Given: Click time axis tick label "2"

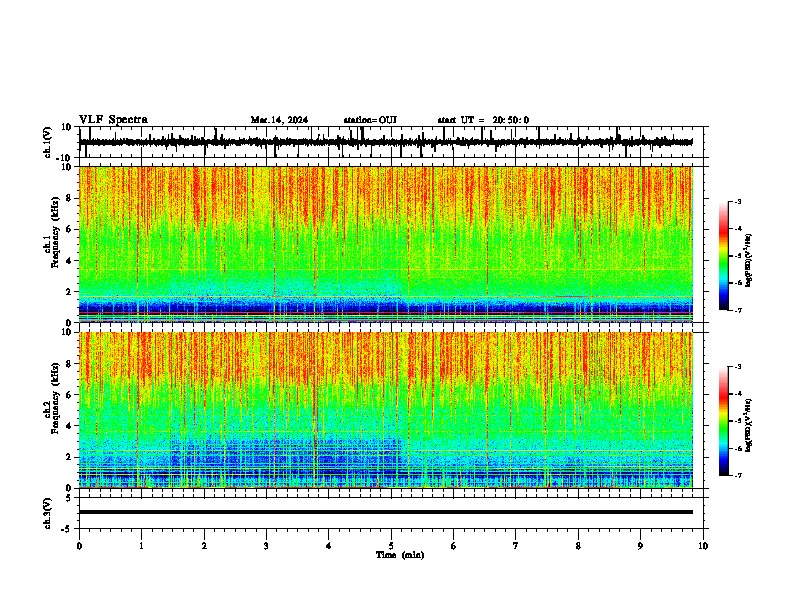Looking at the screenshot, I should 204,546.
